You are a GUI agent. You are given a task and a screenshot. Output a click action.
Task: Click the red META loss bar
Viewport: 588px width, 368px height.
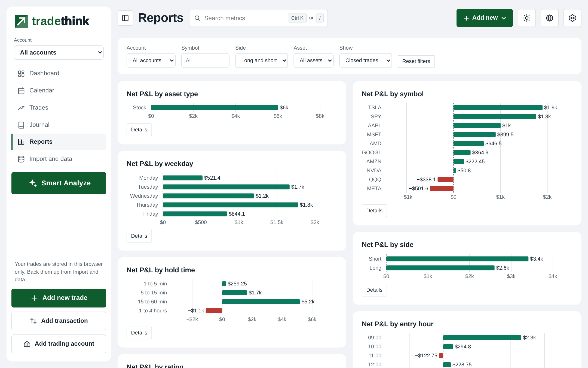[x=442, y=189]
